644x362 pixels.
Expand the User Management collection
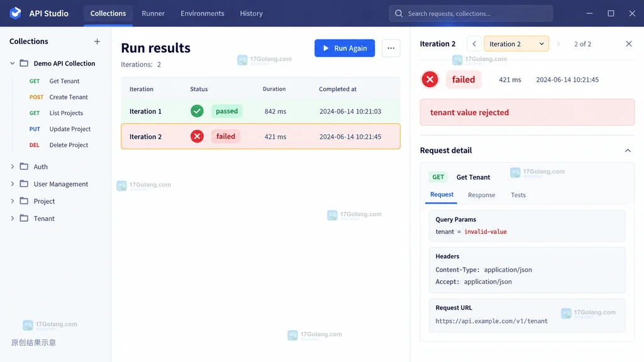(x=13, y=184)
